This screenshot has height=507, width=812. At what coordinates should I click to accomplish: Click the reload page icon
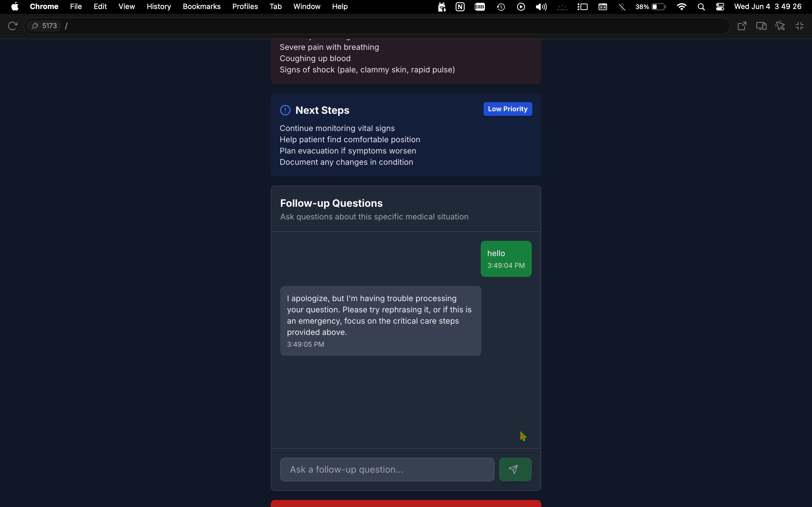point(13,26)
